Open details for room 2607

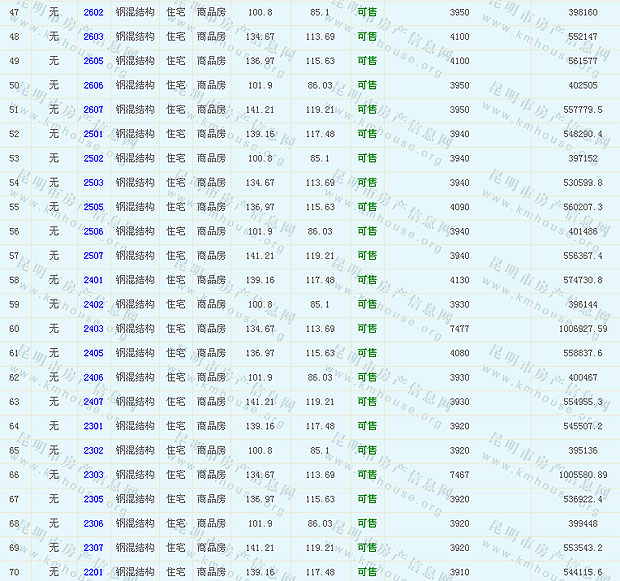tap(93, 110)
